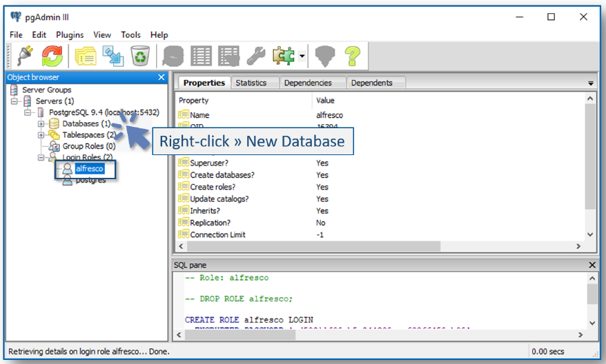The width and height of the screenshot is (606, 364).
Task: Collapse the Servers (1) tree node
Action: pos(14,101)
